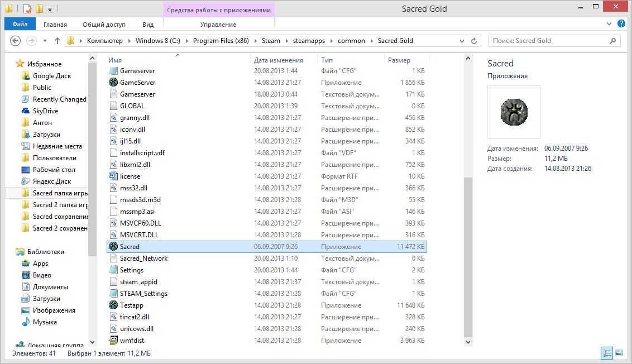Open Explorer help question mark
Viewport: 632px width, 364px height.
click(x=621, y=24)
